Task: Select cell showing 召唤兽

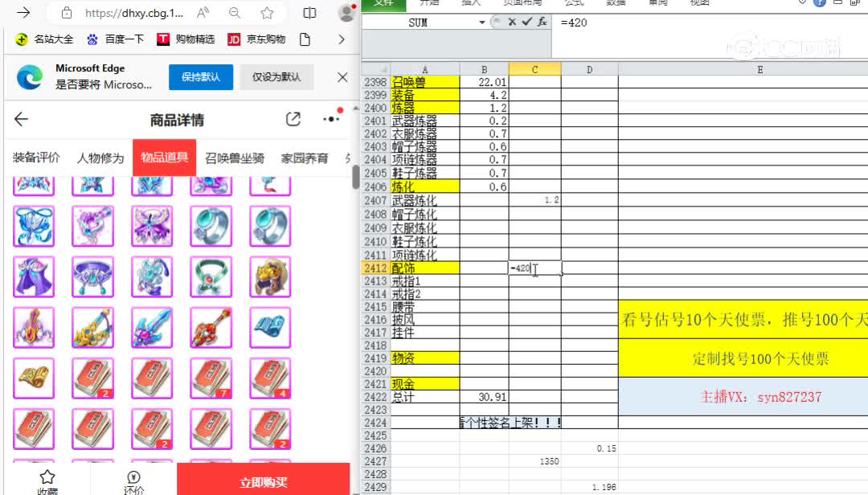Action: point(425,82)
